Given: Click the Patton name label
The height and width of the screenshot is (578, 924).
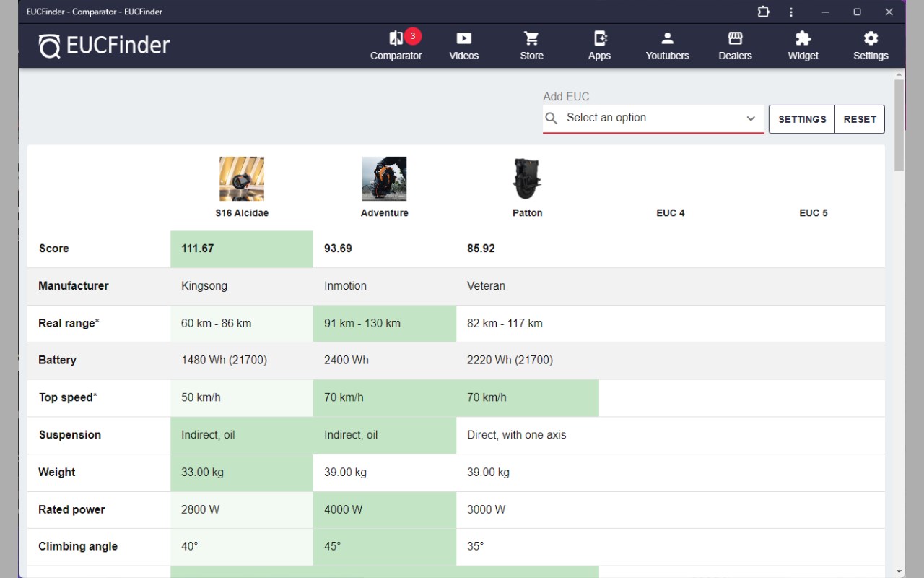Looking at the screenshot, I should pos(528,213).
